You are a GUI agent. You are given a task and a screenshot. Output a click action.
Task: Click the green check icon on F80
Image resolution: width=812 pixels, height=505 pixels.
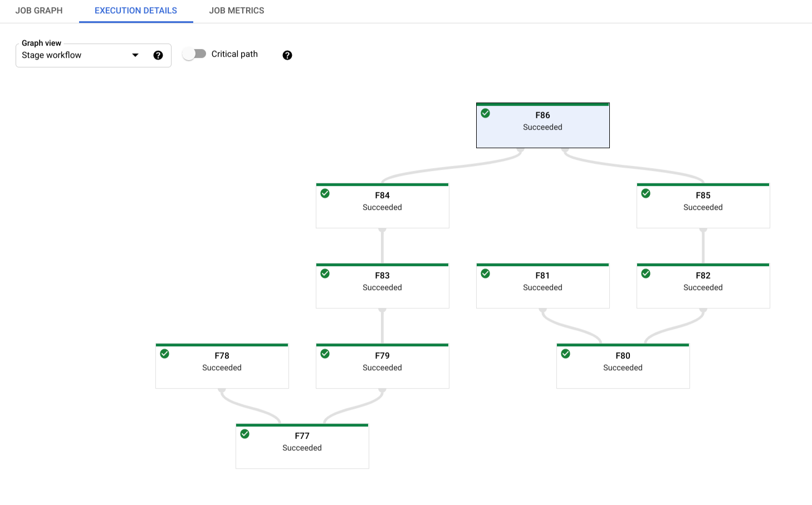565,354
